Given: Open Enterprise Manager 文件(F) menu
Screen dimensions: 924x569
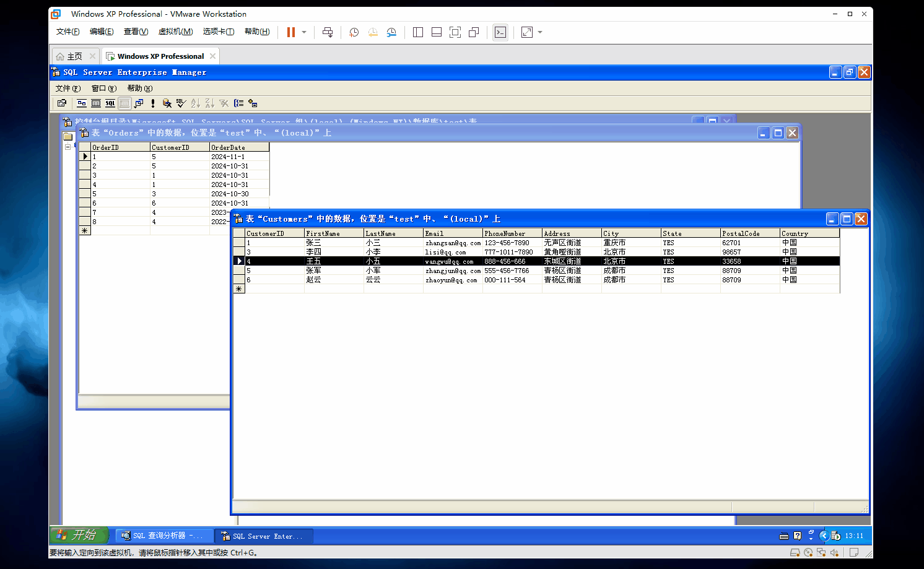Looking at the screenshot, I should point(68,89).
